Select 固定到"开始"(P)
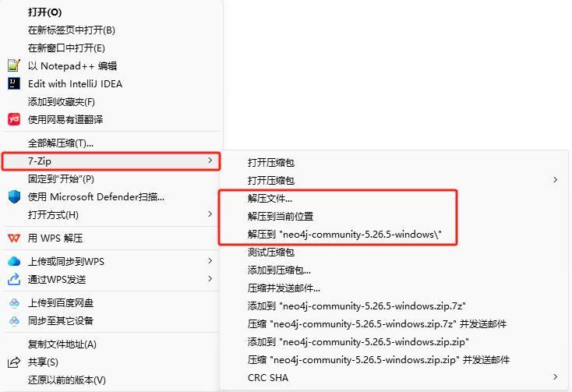The image size is (572, 392). tap(61, 178)
